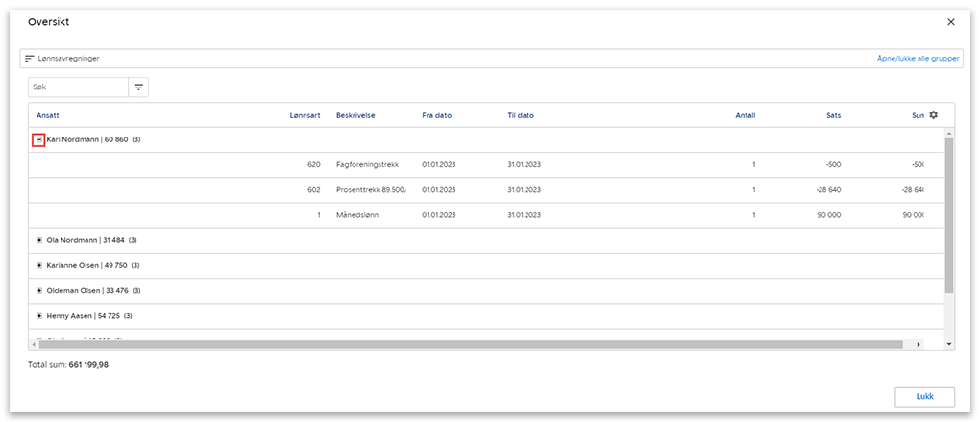This screenshot has width=980, height=422.
Task: Collapse the Kari Nordmann group
Action: click(39, 140)
